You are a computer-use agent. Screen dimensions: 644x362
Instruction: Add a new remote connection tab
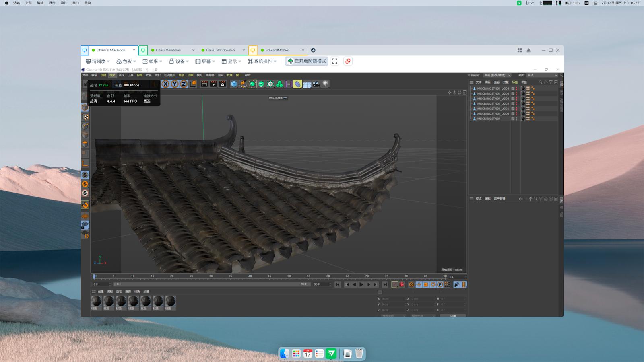coord(313,50)
